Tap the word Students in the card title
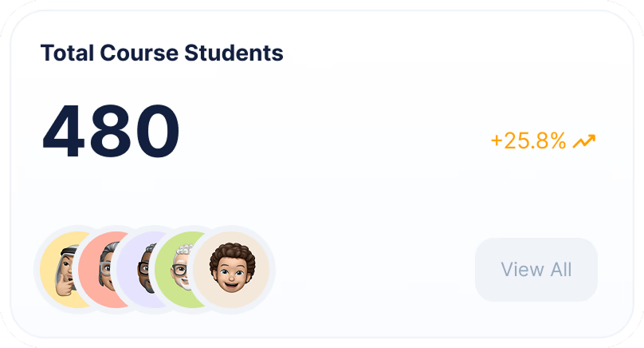This screenshot has width=644, height=348. 234,53
